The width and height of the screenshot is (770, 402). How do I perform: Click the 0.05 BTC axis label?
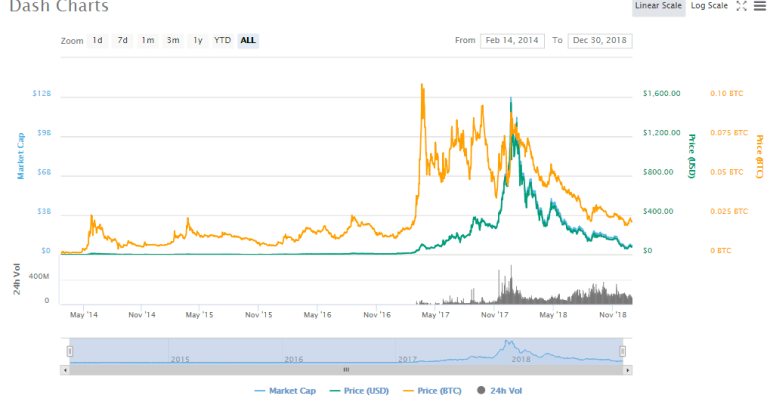pos(726,172)
